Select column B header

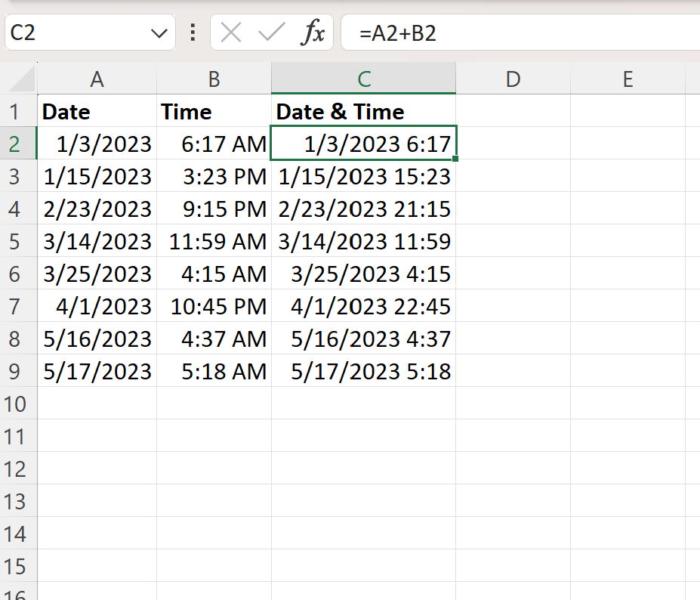214,79
